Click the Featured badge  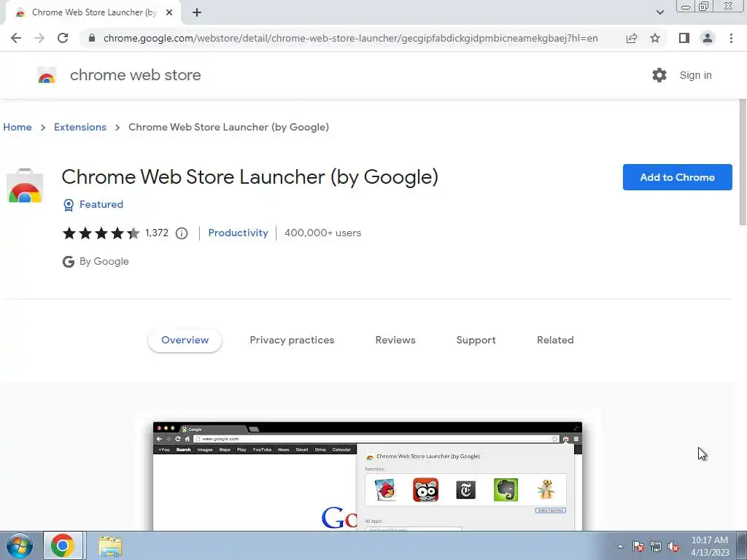[x=93, y=204]
